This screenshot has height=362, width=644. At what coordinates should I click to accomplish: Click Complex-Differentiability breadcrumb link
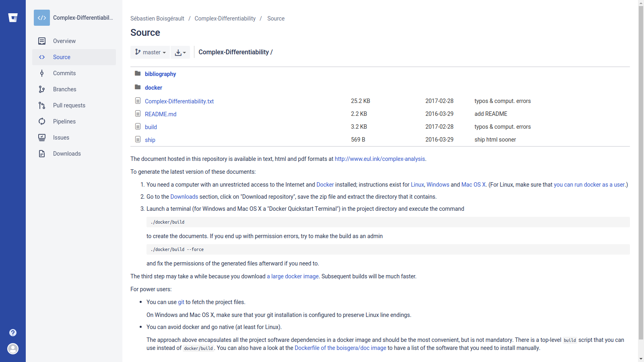click(x=225, y=19)
